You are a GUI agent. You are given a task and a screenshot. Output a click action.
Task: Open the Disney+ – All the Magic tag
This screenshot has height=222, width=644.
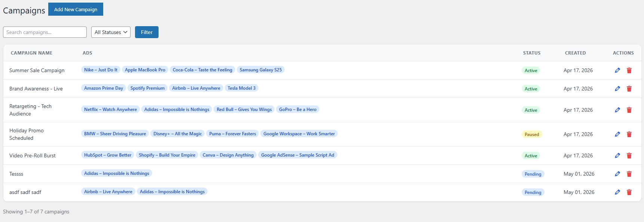(177, 134)
